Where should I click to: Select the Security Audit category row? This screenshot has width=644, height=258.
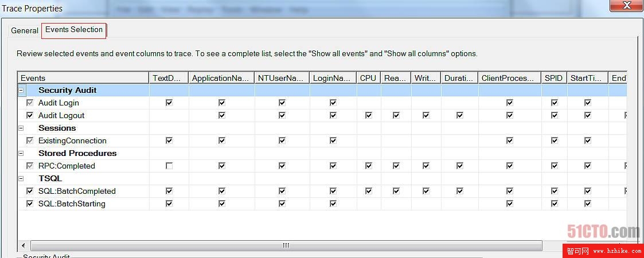(322, 91)
